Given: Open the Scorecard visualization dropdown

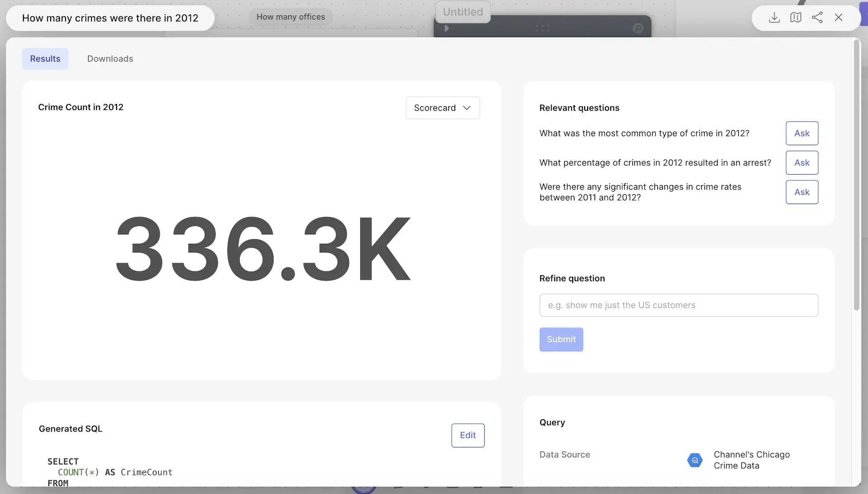Looking at the screenshot, I should click(x=443, y=108).
